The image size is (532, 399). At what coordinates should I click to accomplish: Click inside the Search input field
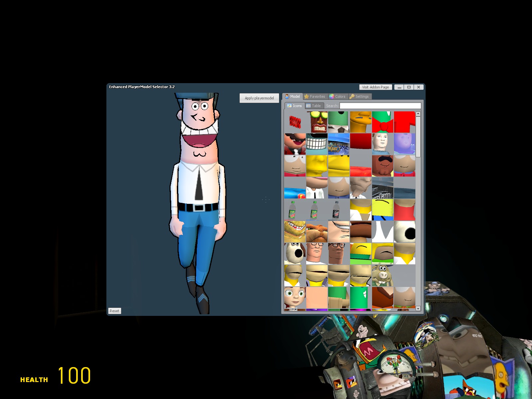380,106
